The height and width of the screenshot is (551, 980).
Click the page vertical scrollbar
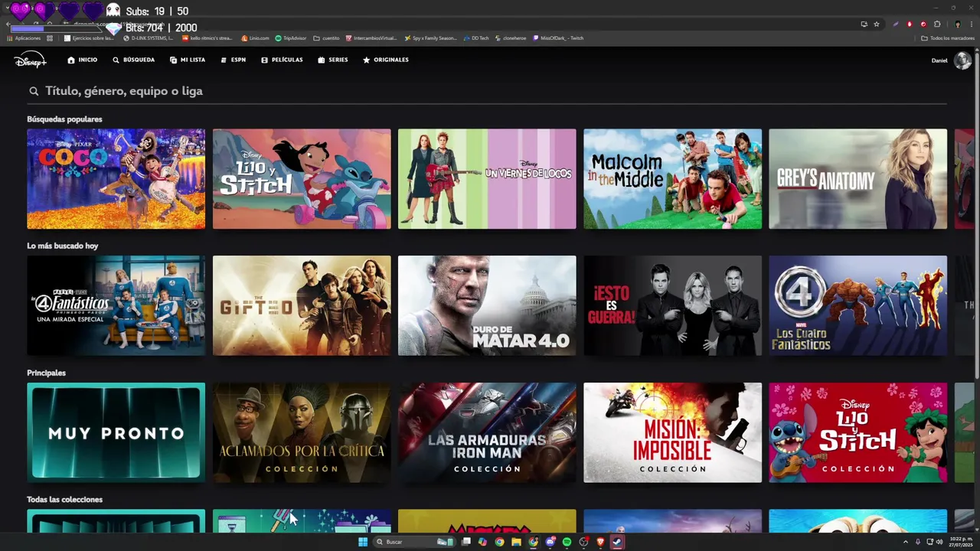click(976, 214)
